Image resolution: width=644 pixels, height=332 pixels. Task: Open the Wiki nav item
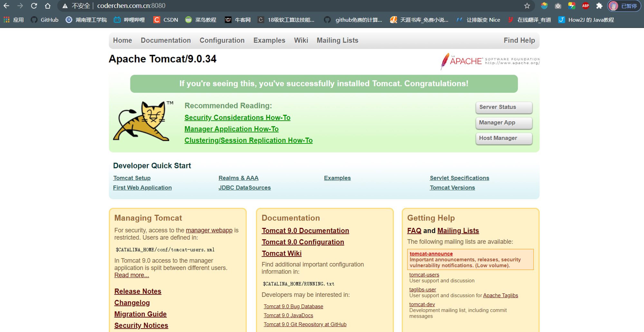tap(301, 40)
